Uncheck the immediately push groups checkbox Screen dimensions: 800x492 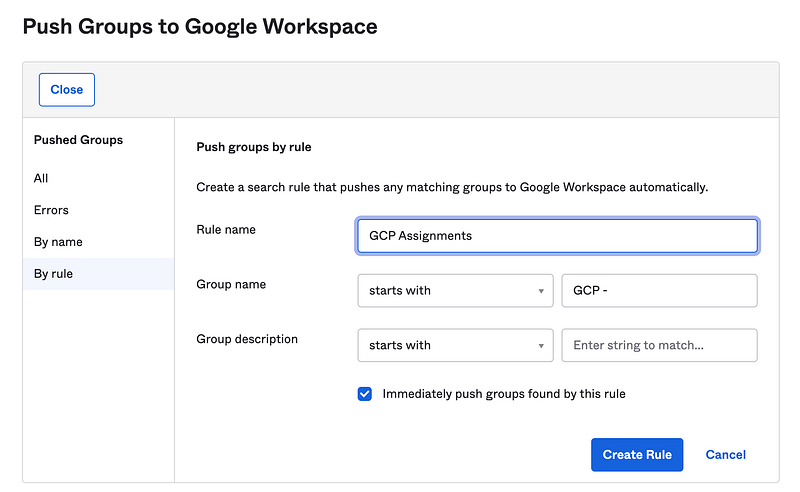(x=365, y=394)
